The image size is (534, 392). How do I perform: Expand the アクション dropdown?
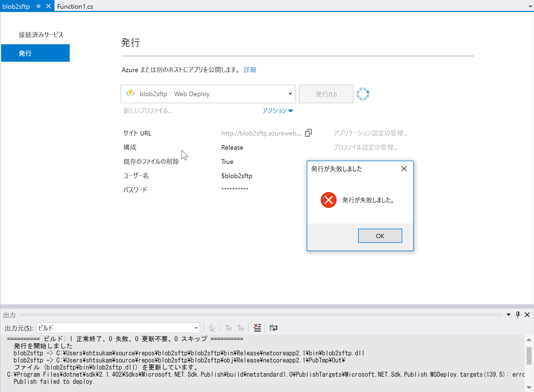pos(278,111)
